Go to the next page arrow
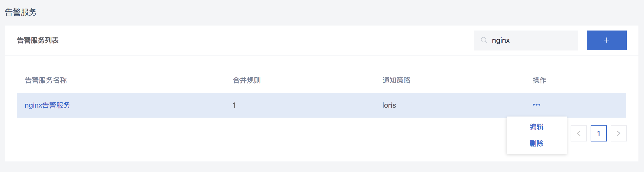Viewport: 644px width, 172px height. click(618, 133)
